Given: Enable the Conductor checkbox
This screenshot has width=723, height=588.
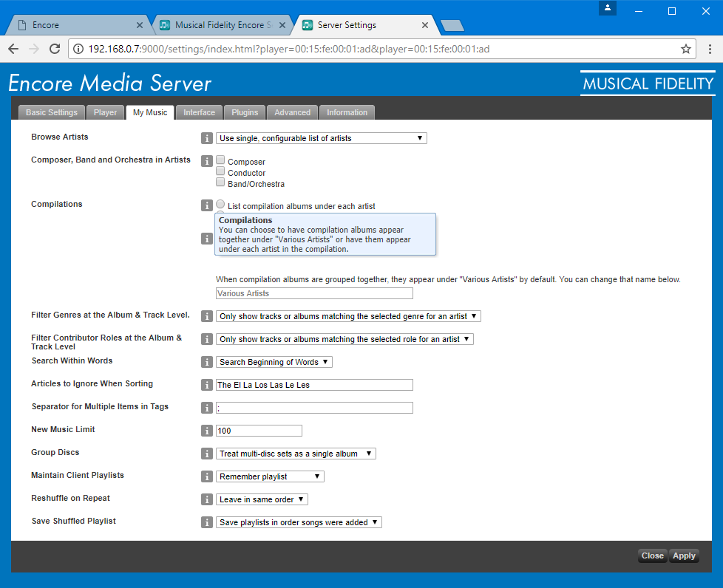Looking at the screenshot, I should tap(220, 171).
